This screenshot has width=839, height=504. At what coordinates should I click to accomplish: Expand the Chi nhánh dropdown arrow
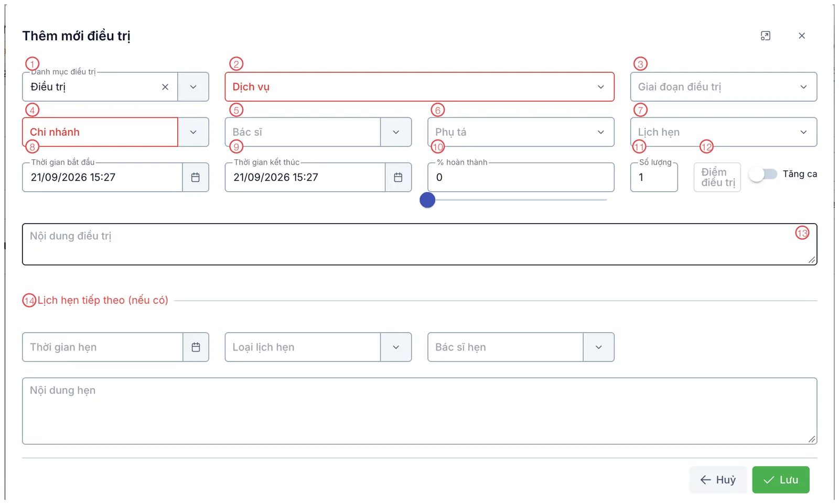coord(193,132)
